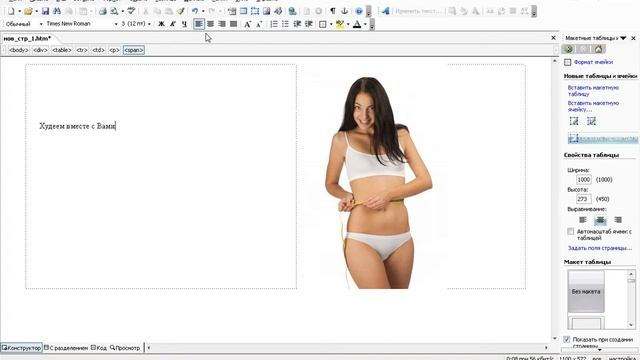
Task: Open the Undo history dropdown arrow
Action: click(x=203, y=11)
